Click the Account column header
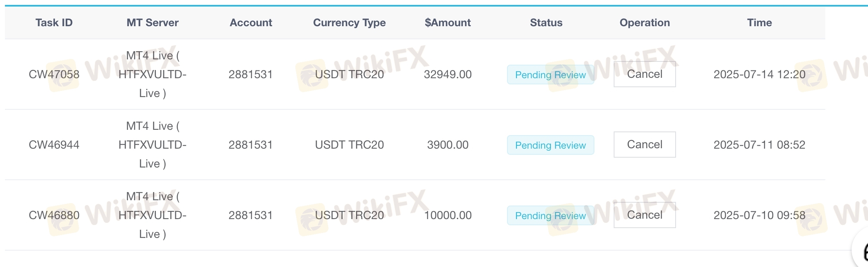 [x=251, y=23]
